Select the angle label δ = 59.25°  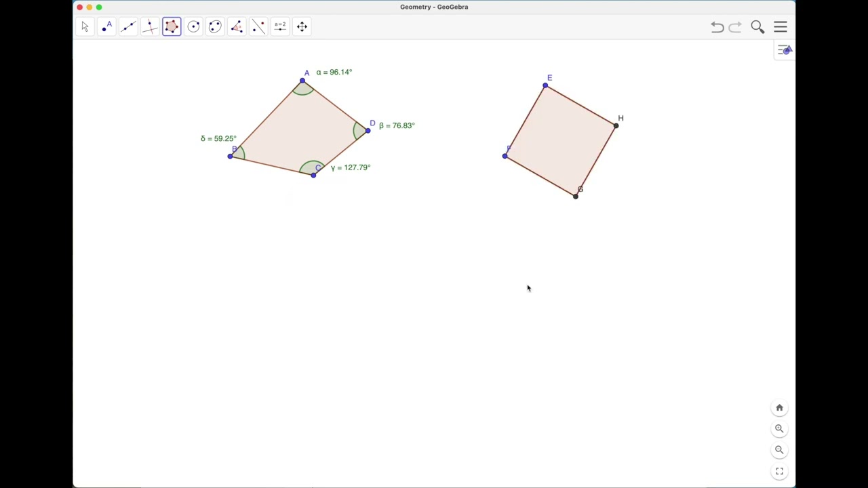[218, 138]
